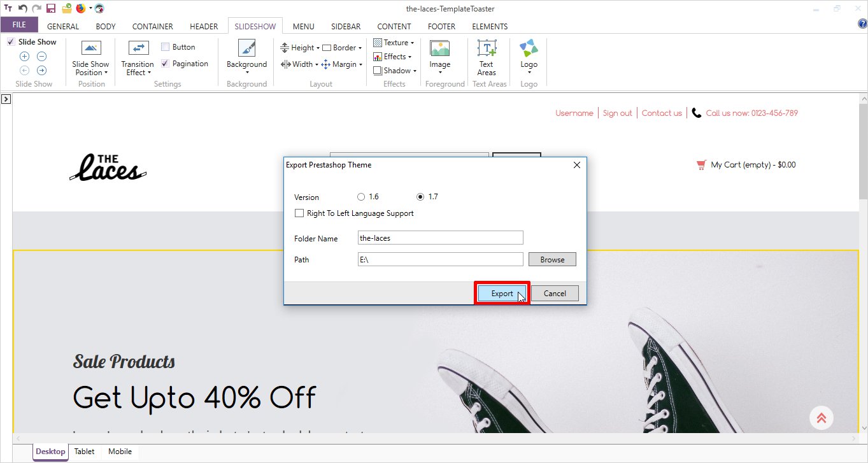Click the shopping cart icon on the page
This screenshot has height=463, width=868.
click(x=702, y=165)
